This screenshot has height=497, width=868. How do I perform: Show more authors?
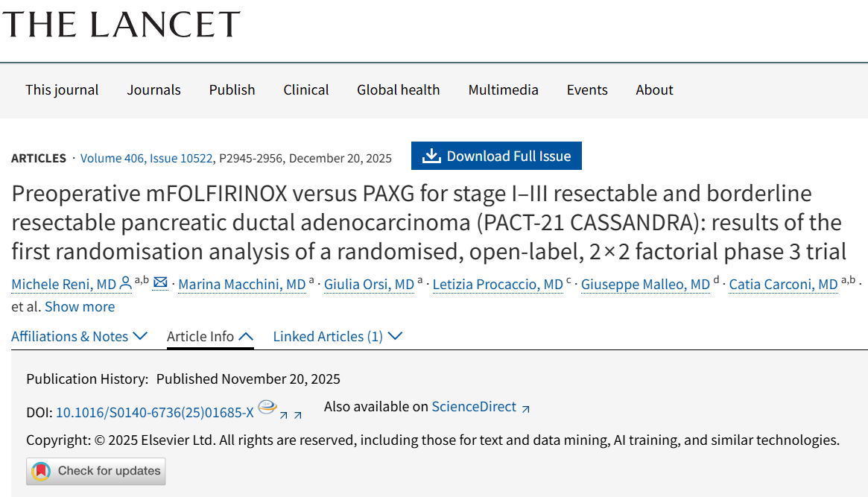pyautogui.click(x=80, y=306)
